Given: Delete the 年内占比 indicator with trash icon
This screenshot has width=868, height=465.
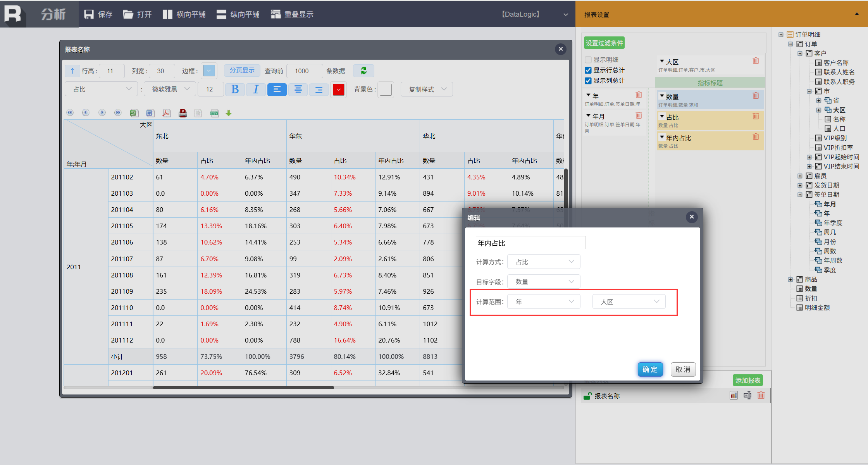Looking at the screenshot, I should point(756,137).
